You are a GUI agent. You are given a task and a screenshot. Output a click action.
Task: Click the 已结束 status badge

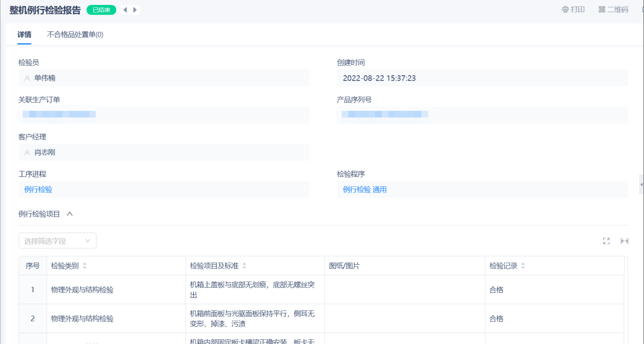pos(101,10)
